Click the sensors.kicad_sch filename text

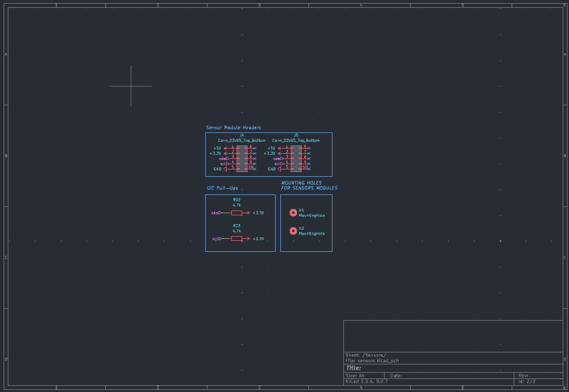372,360
